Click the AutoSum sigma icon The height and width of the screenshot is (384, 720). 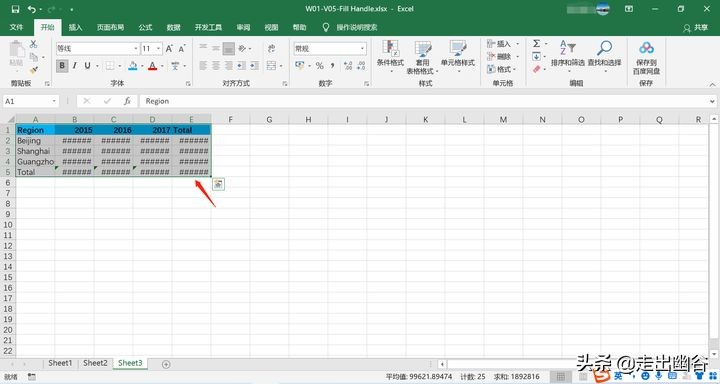pyautogui.click(x=536, y=44)
